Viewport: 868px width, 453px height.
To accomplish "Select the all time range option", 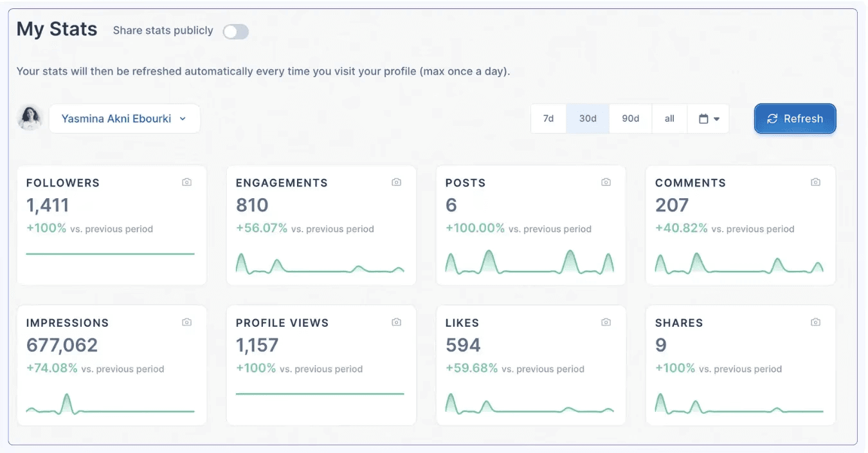I will coord(669,118).
